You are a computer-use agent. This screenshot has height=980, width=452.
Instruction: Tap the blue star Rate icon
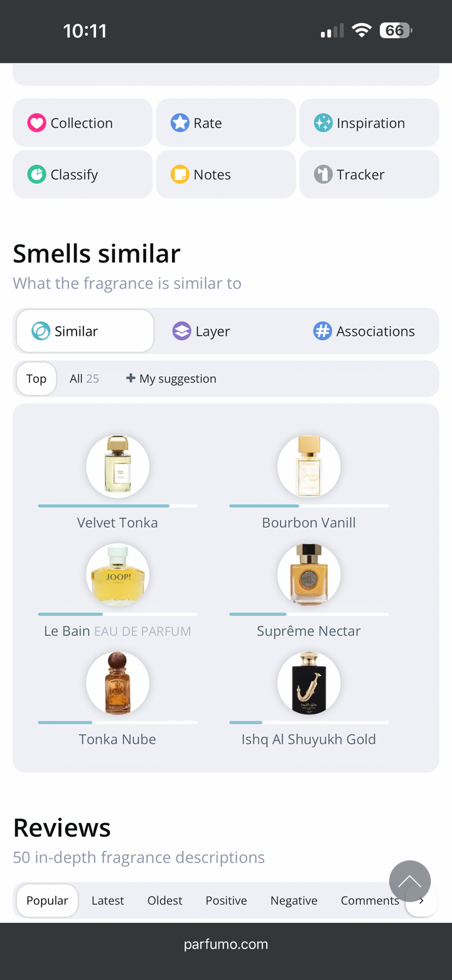[x=180, y=122]
